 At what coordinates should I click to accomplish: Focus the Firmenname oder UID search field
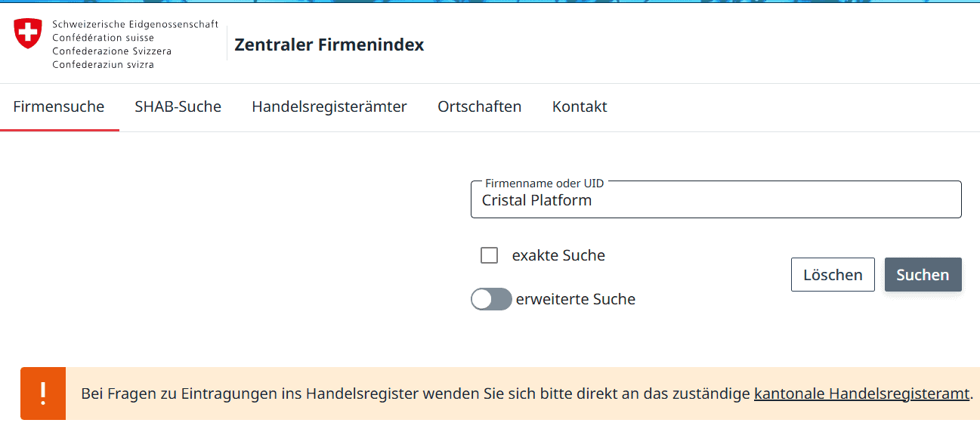[715, 201]
